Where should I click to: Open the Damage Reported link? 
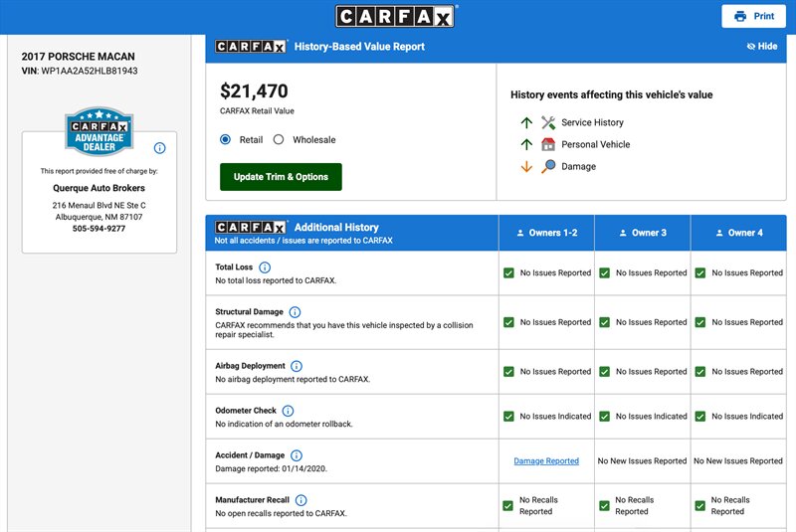(546, 461)
